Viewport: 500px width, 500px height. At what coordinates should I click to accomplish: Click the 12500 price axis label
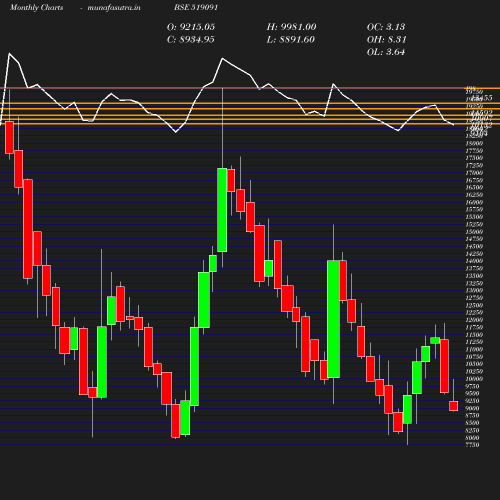point(474,306)
